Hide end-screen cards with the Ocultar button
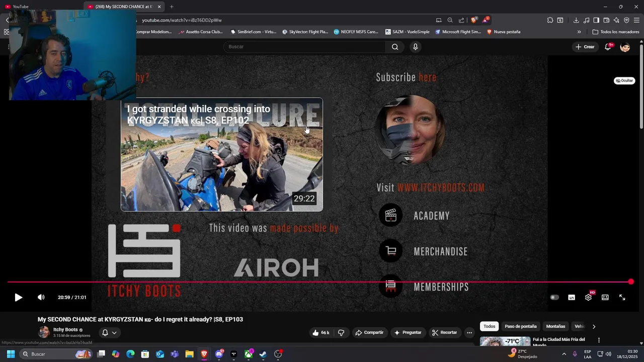Image resolution: width=644 pixels, height=362 pixels. click(624, 80)
